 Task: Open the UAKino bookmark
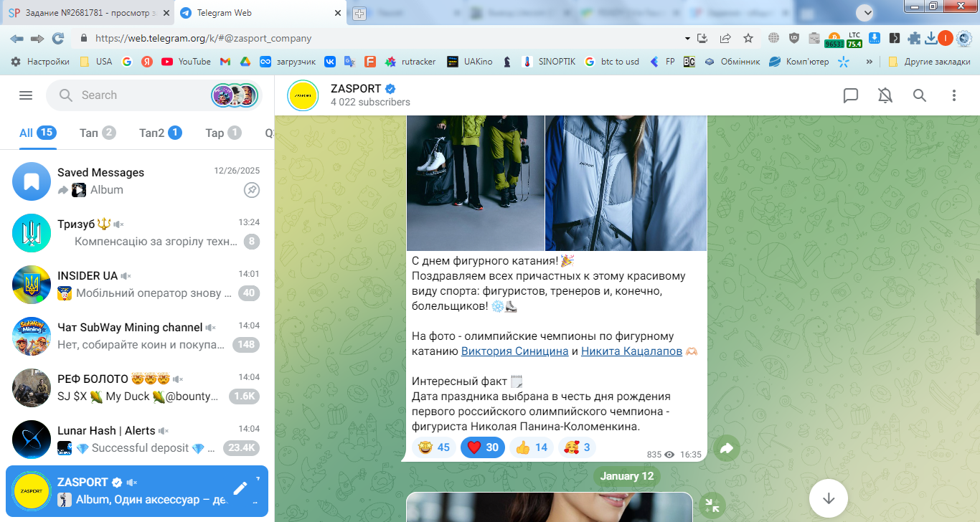[470, 62]
